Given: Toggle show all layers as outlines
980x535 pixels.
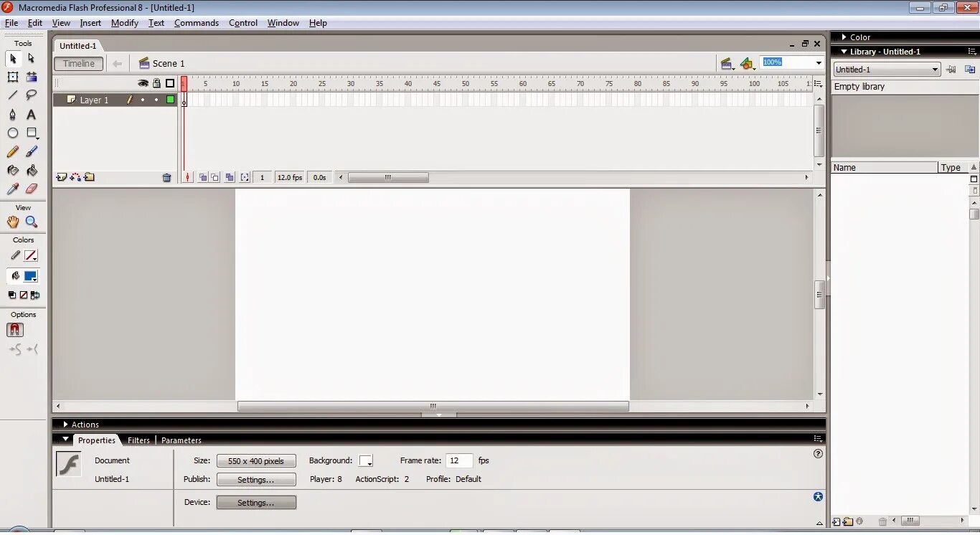Looking at the screenshot, I should pyautogui.click(x=170, y=83).
